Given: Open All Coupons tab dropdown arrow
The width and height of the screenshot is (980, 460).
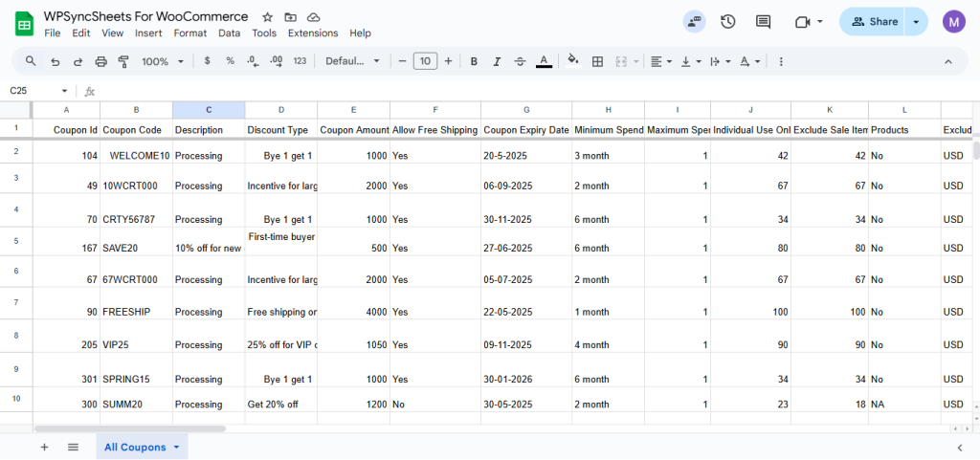Looking at the screenshot, I should [176, 448].
